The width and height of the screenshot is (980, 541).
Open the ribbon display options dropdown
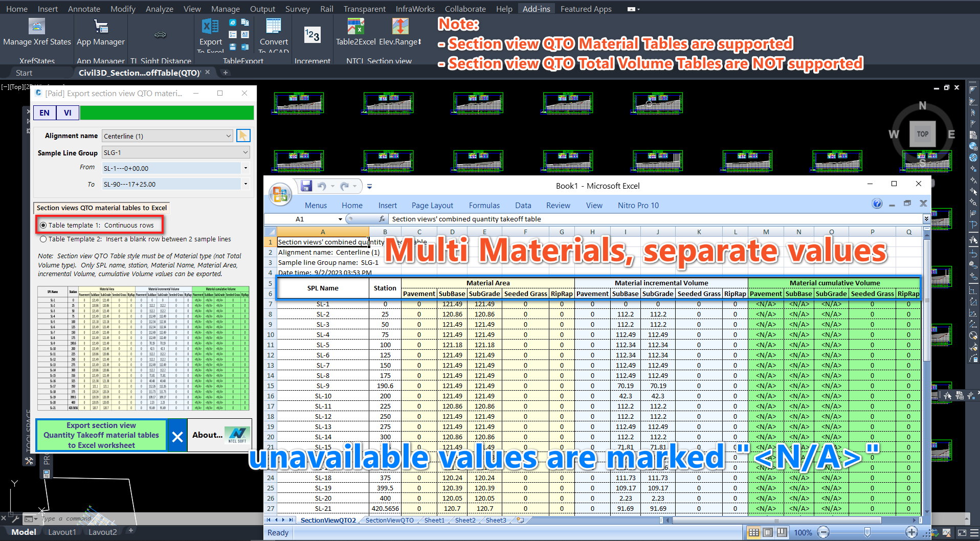(634, 9)
